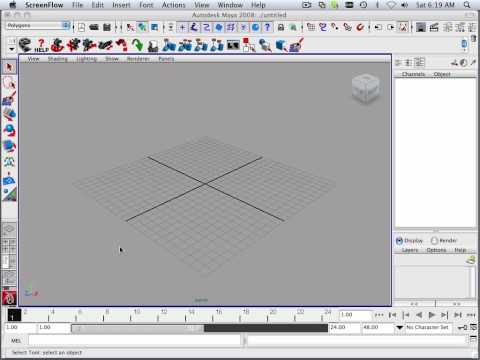Open the No Character Set dropdown arrow
The height and width of the screenshot is (360, 480).
click(x=399, y=328)
